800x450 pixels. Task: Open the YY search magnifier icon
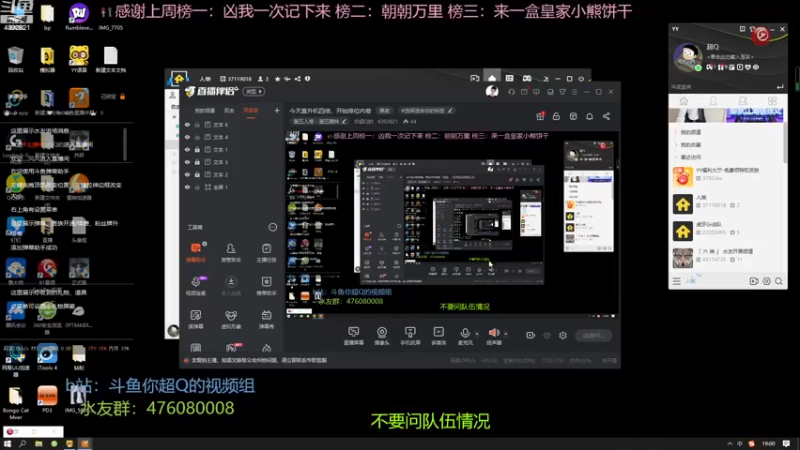(779, 281)
